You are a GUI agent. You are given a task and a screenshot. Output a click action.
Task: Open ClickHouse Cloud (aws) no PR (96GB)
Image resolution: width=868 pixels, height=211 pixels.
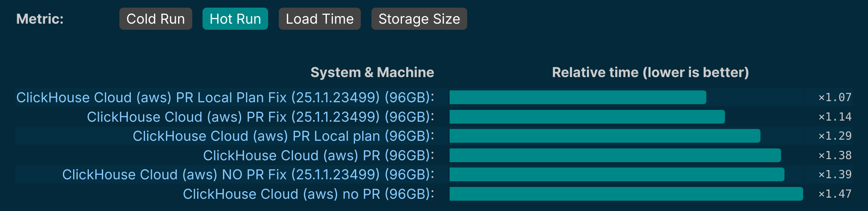309,194
